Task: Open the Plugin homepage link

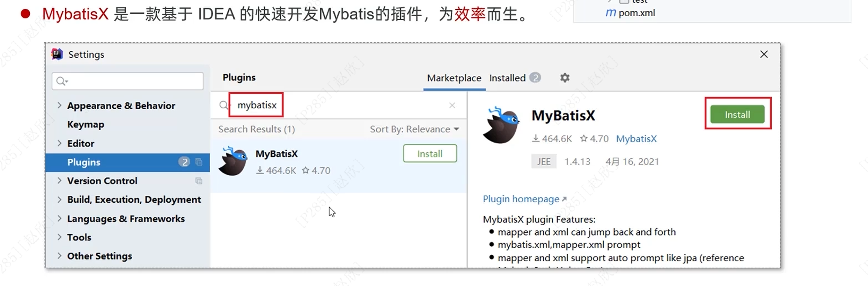Action: 525,199
